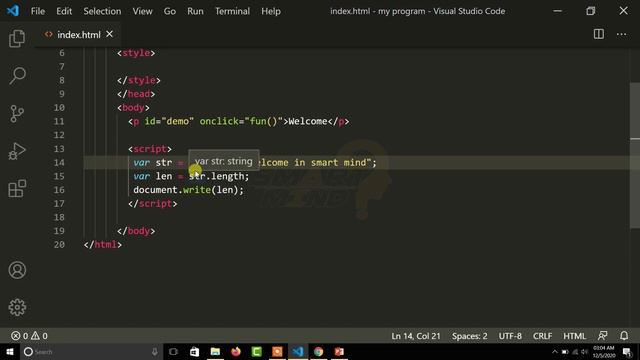Click the opening <body> tag on line 10
Viewport: 640px width, 360px height.
pos(133,108)
